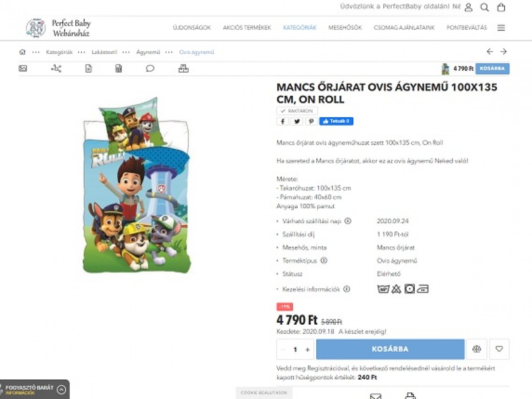Expand the Fogyasztó Barát information panel

click(62, 389)
